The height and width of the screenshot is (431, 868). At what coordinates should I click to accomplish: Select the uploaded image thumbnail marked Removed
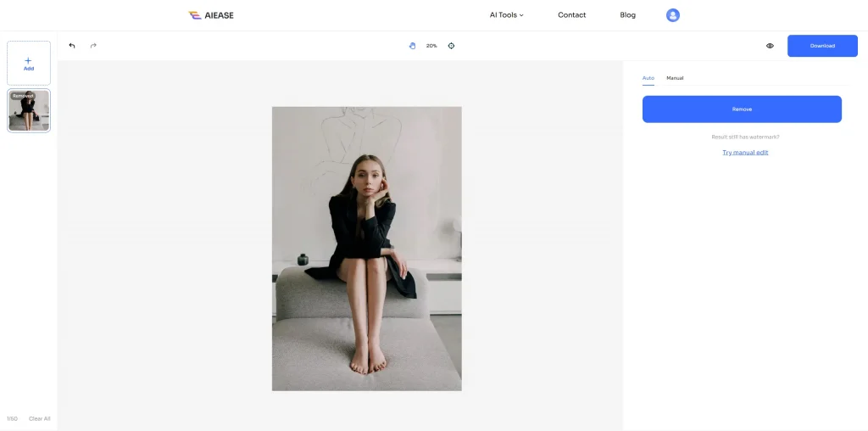click(x=29, y=111)
